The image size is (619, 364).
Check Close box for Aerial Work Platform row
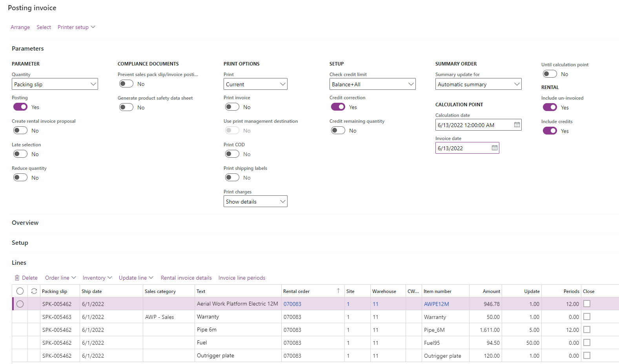587,304
